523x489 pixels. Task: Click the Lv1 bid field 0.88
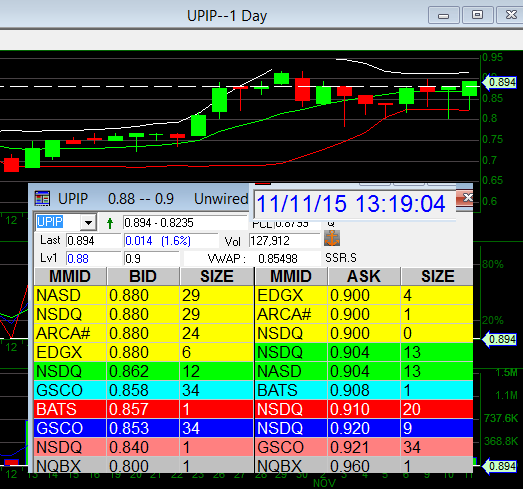tap(94, 259)
